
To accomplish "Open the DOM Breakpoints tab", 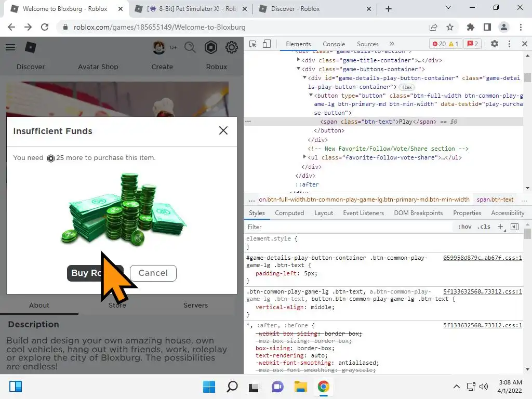I will 418,213.
